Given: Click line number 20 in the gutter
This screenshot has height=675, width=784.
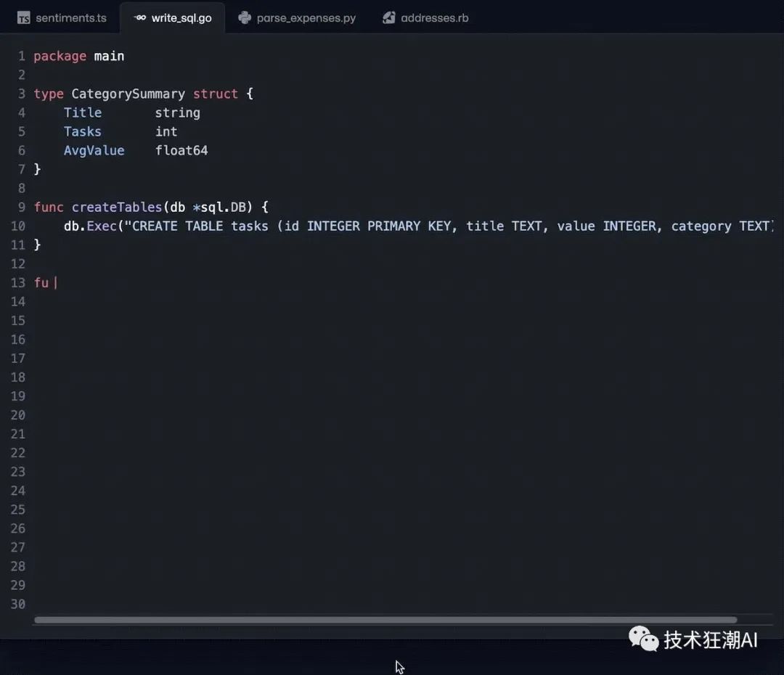Looking at the screenshot, I should [18, 415].
